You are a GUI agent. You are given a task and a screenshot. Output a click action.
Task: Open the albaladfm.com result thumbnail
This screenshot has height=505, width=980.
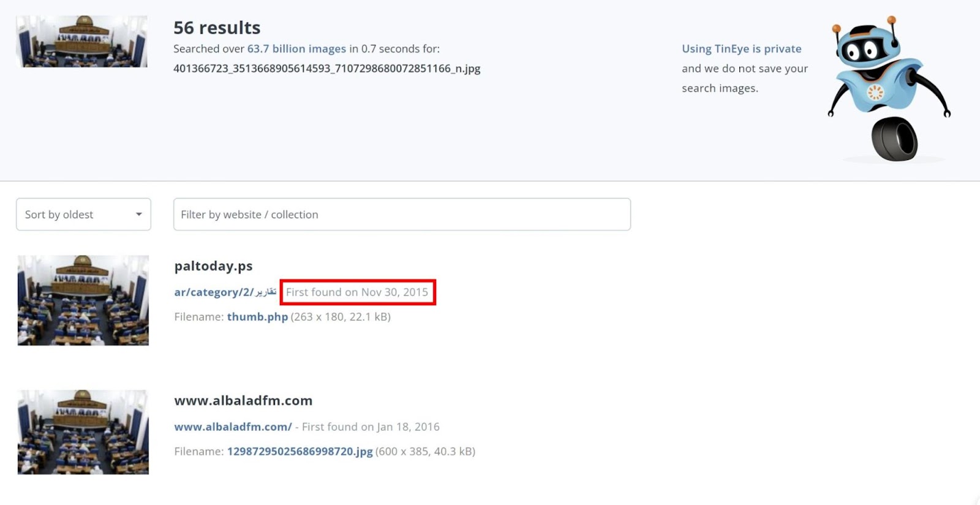pos(83,432)
